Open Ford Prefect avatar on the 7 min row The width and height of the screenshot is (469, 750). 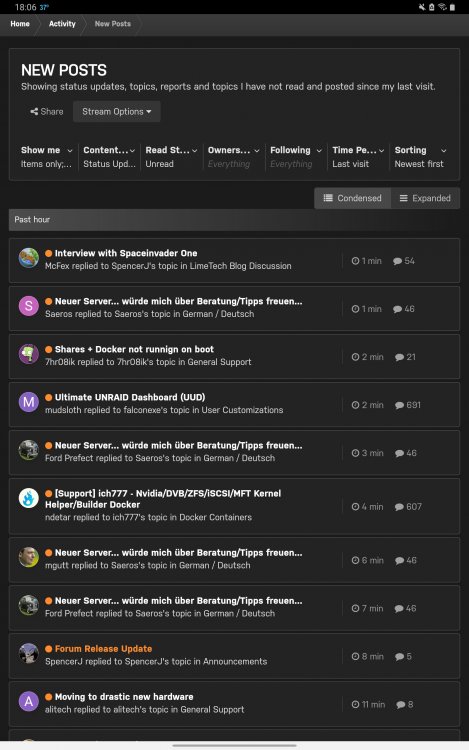pyautogui.click(x=29, y=605)
